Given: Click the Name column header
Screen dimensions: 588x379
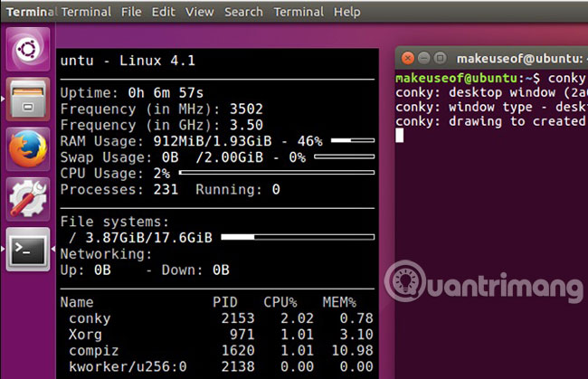Looking at the screenshot, I should 77,302.
